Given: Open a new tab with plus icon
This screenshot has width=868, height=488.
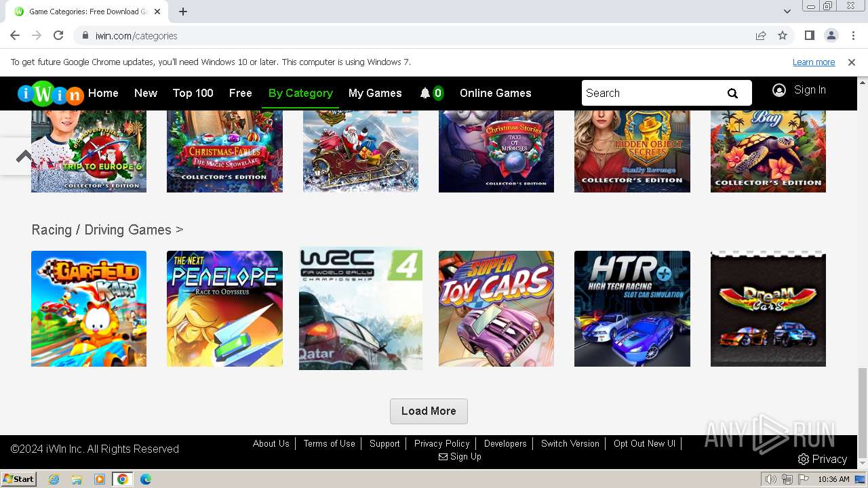Looking at the screenshot, I should pos(183,12).
